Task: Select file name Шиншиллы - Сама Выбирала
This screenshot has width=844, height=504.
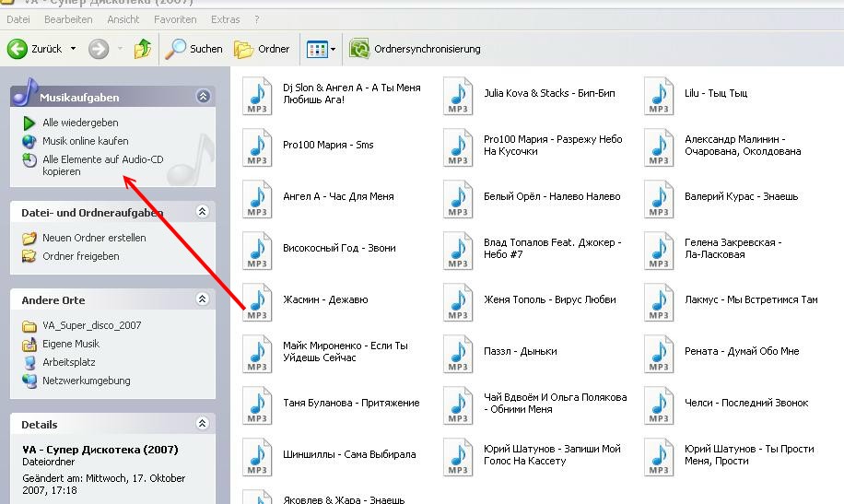Action: (x=349, y=455)
